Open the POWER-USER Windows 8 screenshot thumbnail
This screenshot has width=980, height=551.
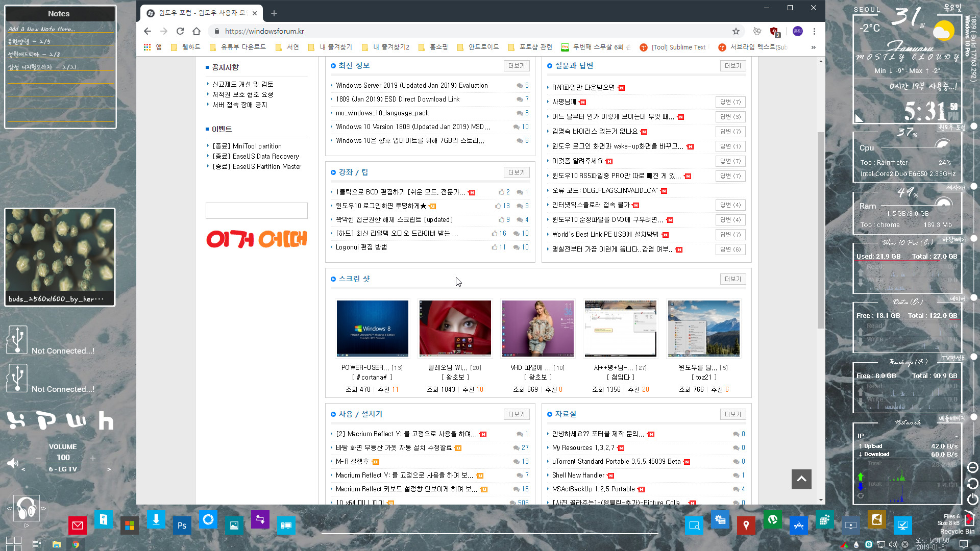(372, 328)
